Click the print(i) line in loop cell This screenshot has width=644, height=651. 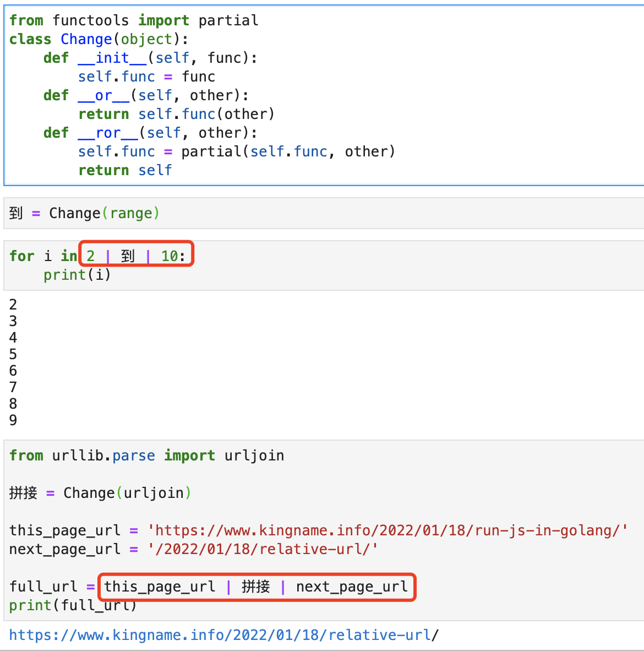tap(77, 274)
